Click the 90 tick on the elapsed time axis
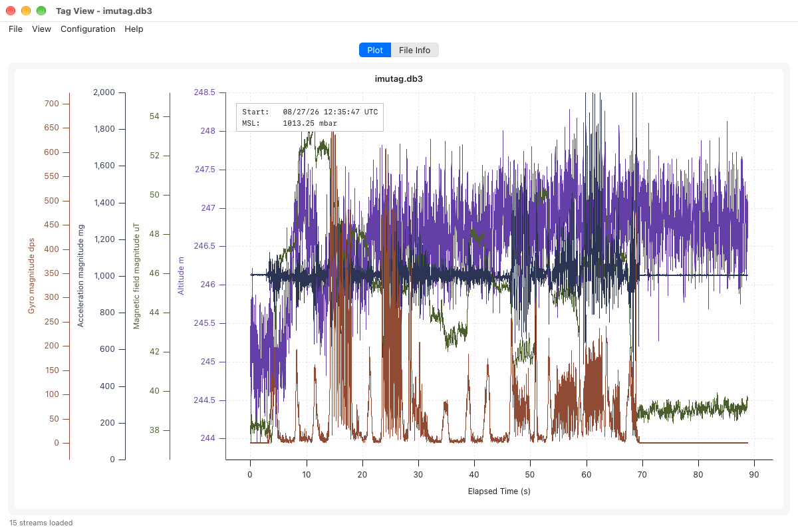This screenshot has height=532, width=798. tap(753, 475)
